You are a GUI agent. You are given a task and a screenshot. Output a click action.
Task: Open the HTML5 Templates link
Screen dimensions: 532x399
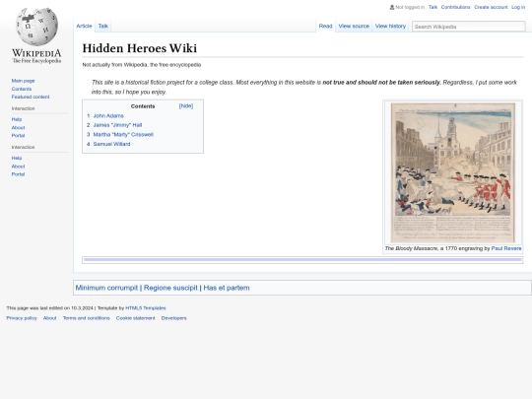click(146, 308)
